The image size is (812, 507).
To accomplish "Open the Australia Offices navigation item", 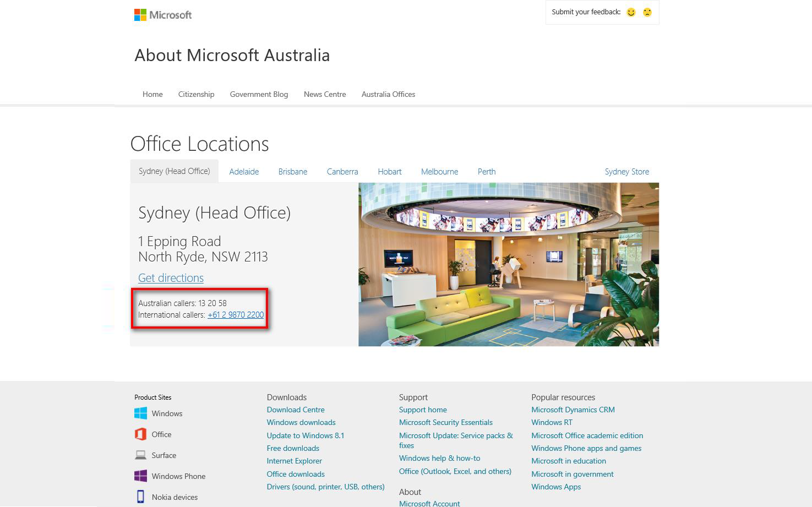I will point(388,94).
